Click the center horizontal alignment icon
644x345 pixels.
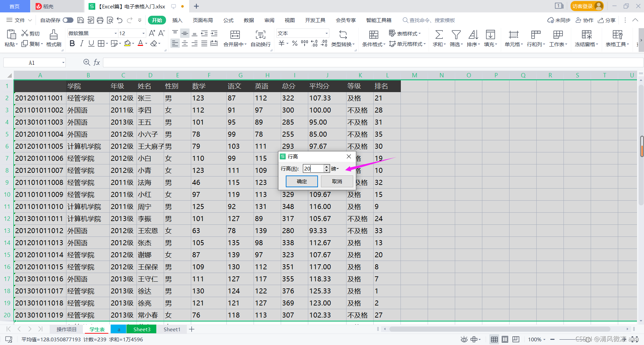pyautogui.click(x=185, y=44)
